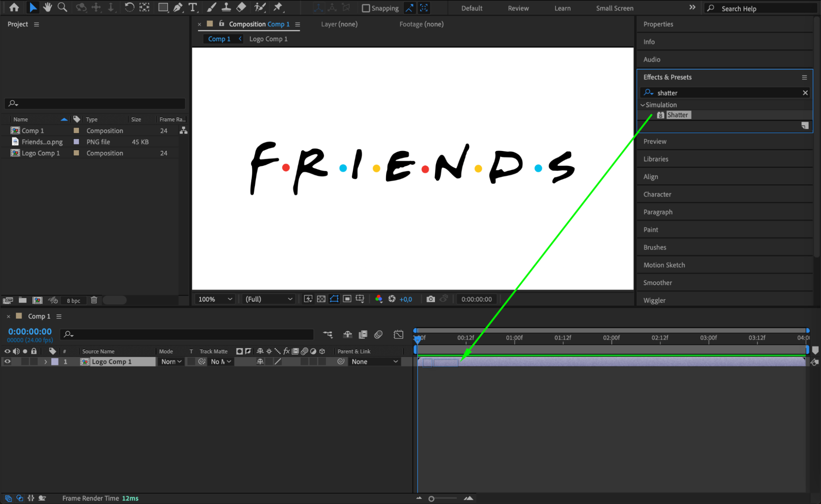Screen dimensions: 821x504
Task: Create a new folder in Project panel
Action: pos(23,300)
